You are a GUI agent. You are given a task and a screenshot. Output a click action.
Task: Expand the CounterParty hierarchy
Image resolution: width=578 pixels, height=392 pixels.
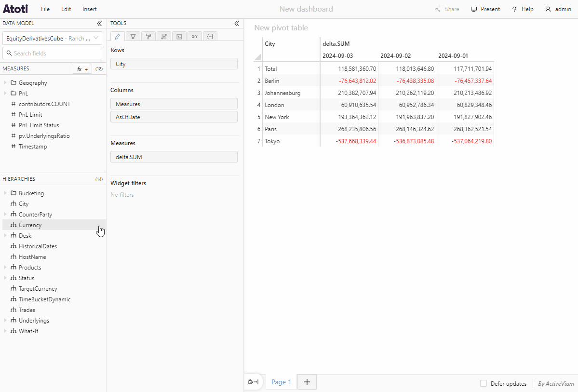(x=5, y=214)
